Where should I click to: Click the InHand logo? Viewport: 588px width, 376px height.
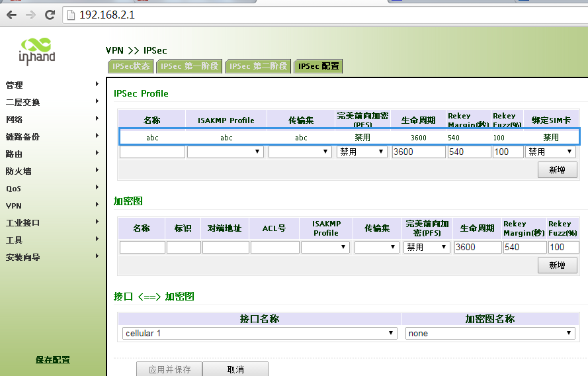pyautogui.click(x=36, y=51)
